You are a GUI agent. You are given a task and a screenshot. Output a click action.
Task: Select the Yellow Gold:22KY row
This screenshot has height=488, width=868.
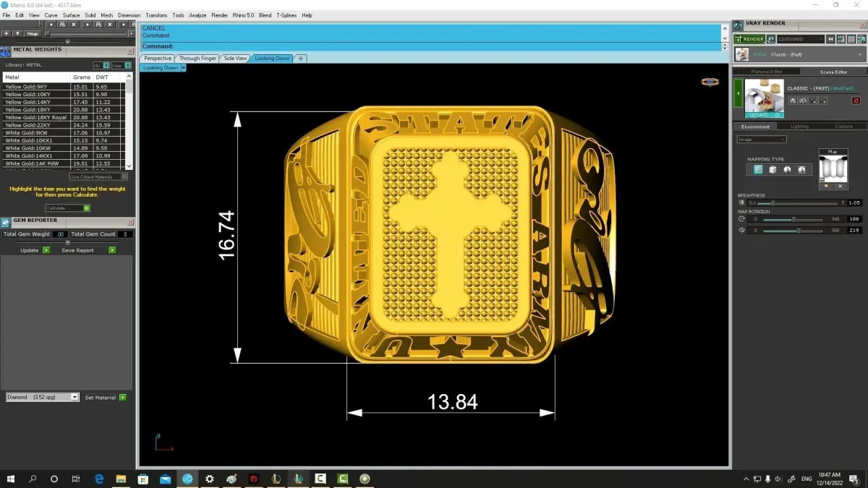point(64,125)
